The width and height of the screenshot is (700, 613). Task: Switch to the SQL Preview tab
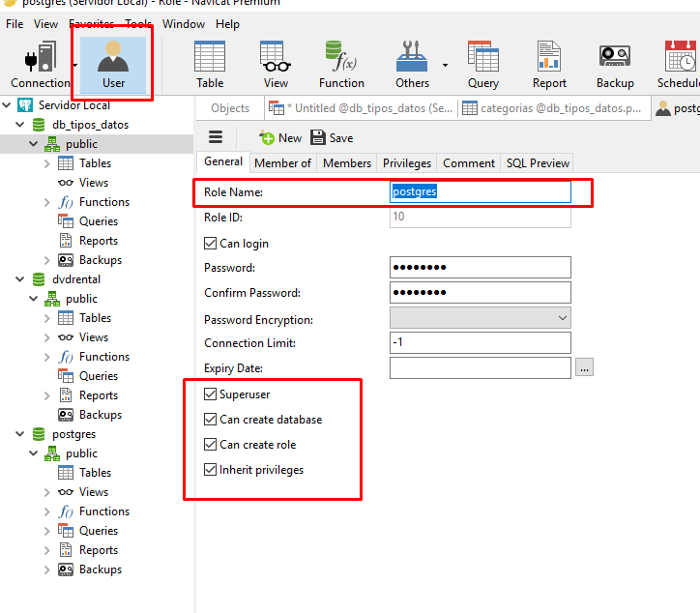pos(538,163)
